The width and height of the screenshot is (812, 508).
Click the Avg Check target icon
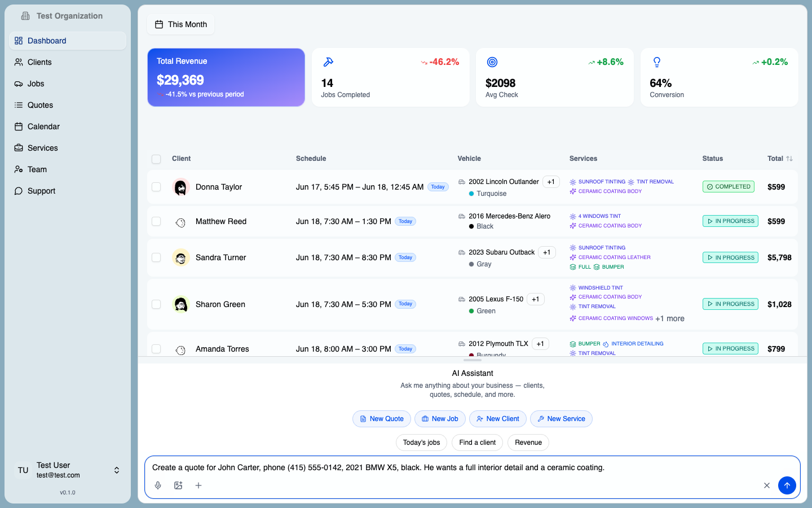492,62
